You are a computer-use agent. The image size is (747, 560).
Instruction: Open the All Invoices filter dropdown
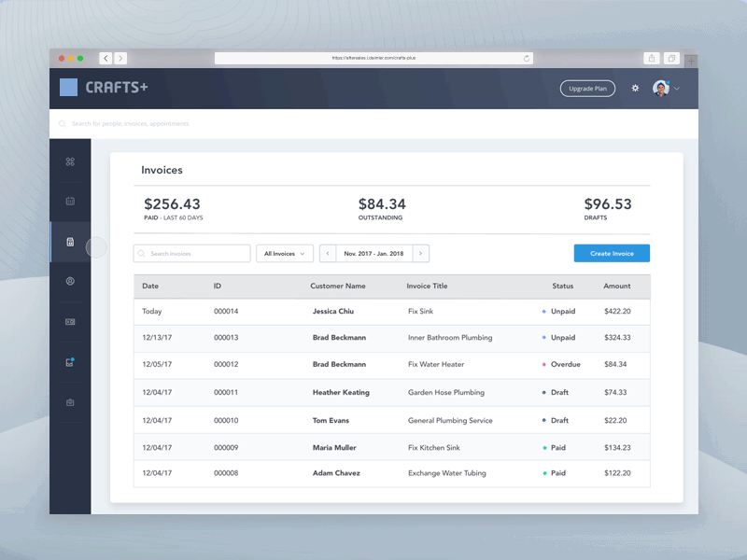click(284, 253)
